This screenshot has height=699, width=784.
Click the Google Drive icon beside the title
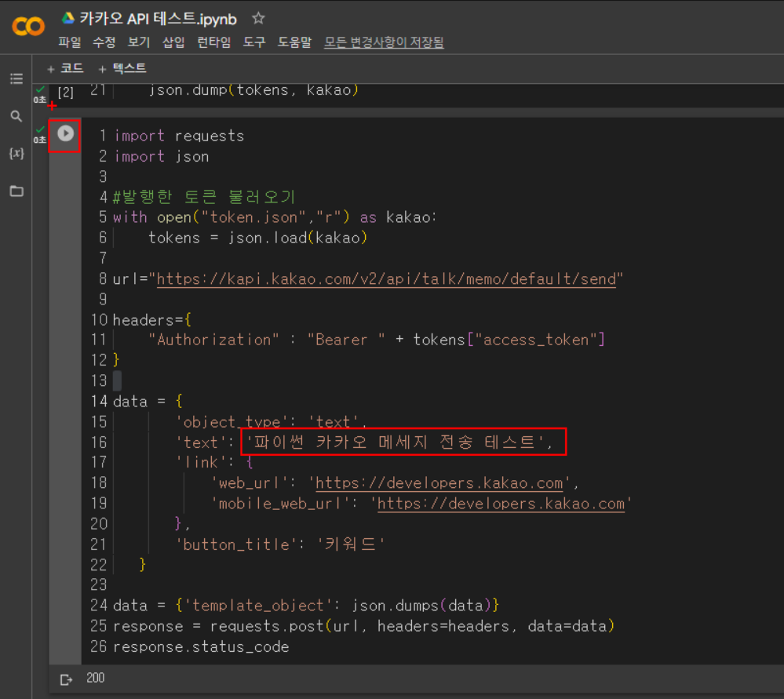pyautogui.click(x=68, y=19)
